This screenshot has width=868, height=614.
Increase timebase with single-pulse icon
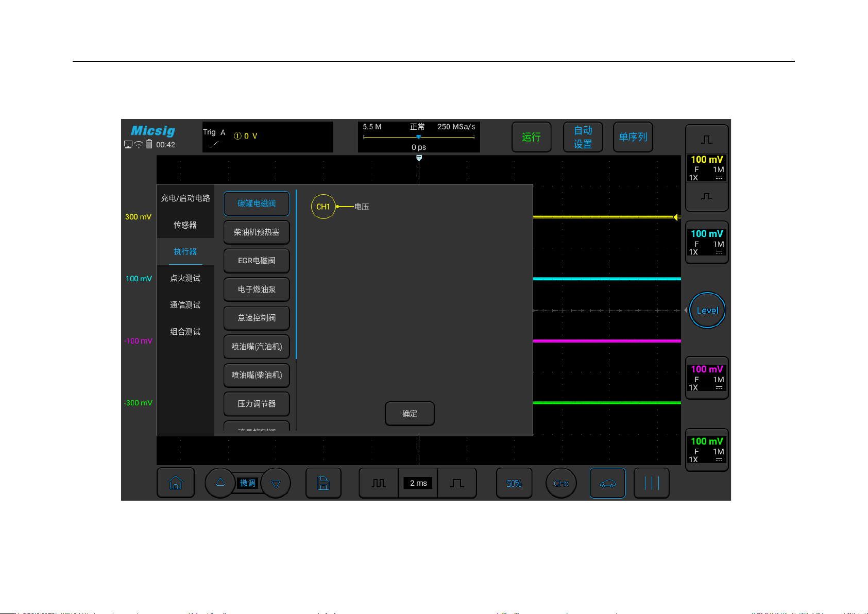[457, 483]
